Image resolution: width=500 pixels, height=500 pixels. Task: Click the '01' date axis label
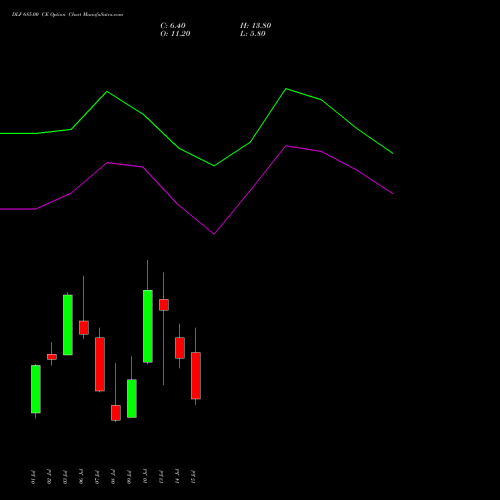(x=33, y=477)
